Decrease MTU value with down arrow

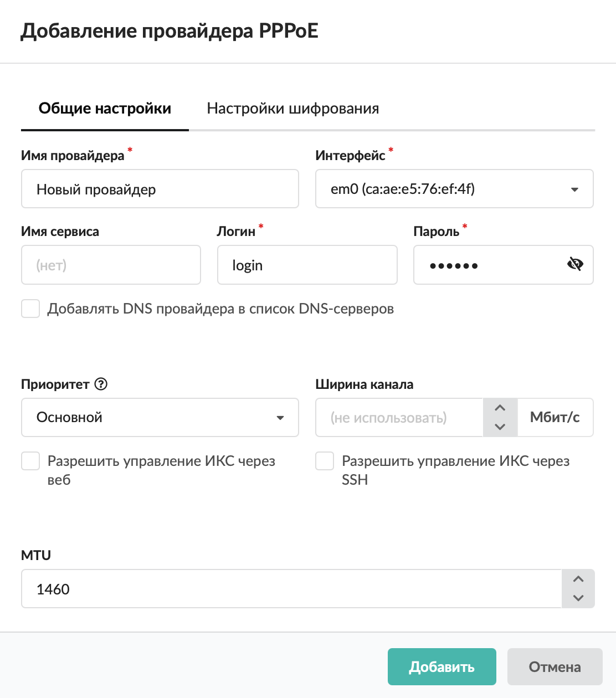point(578,598)
